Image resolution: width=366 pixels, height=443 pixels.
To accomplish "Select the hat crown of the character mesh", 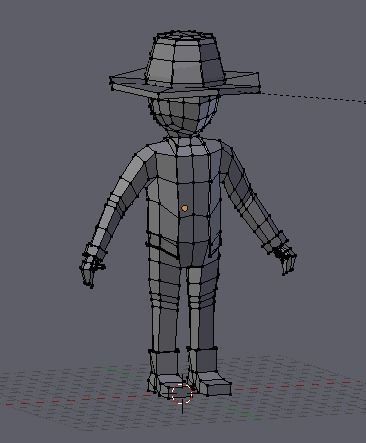I will (x=185, y=59).
